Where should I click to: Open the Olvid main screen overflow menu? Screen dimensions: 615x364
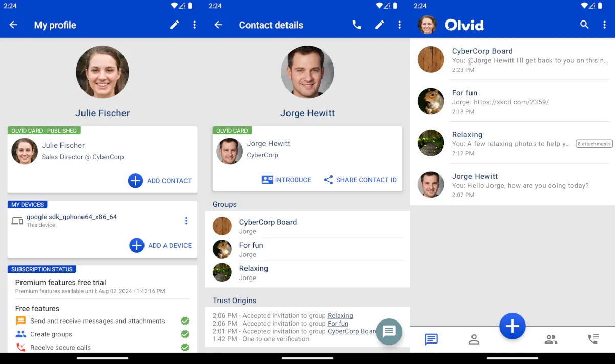click(605, 25)
